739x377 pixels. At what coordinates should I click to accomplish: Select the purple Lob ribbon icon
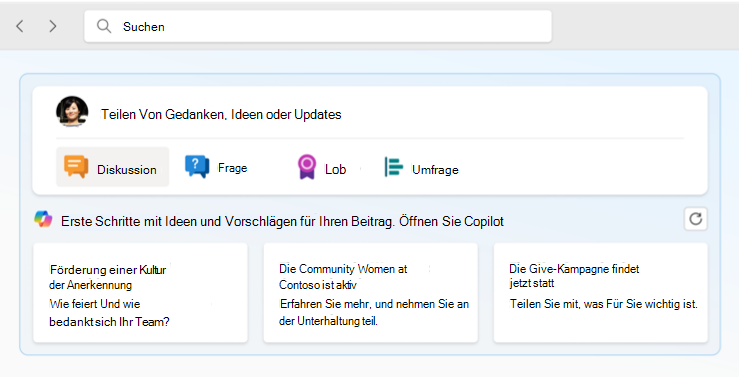click(x=307, y=167)
